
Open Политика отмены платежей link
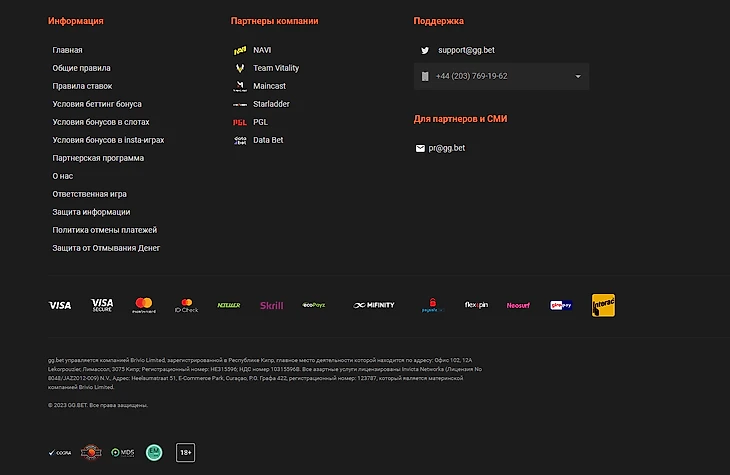pos(104,231)
